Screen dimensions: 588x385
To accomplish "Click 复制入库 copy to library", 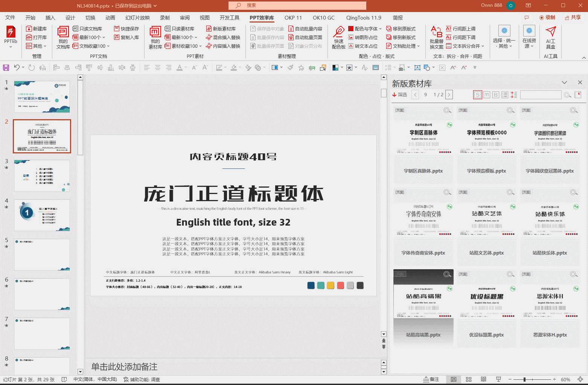I will pyautogui.click(x=126, y=37).
